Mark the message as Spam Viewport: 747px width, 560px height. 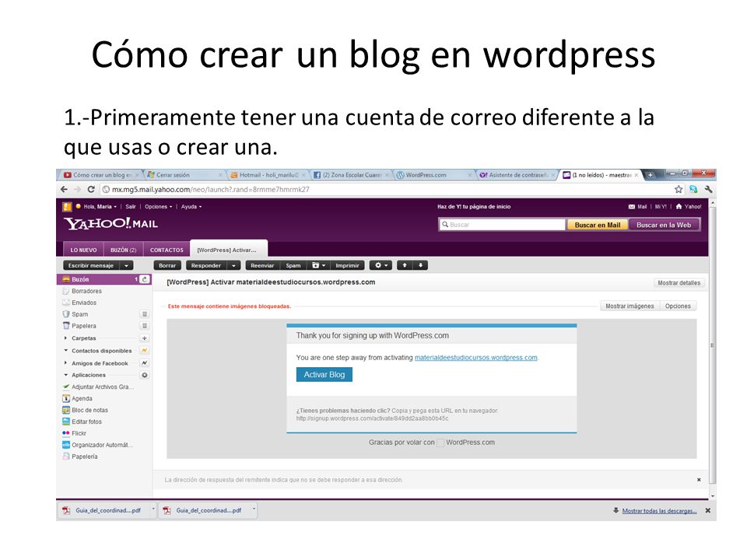coord(293,266)
